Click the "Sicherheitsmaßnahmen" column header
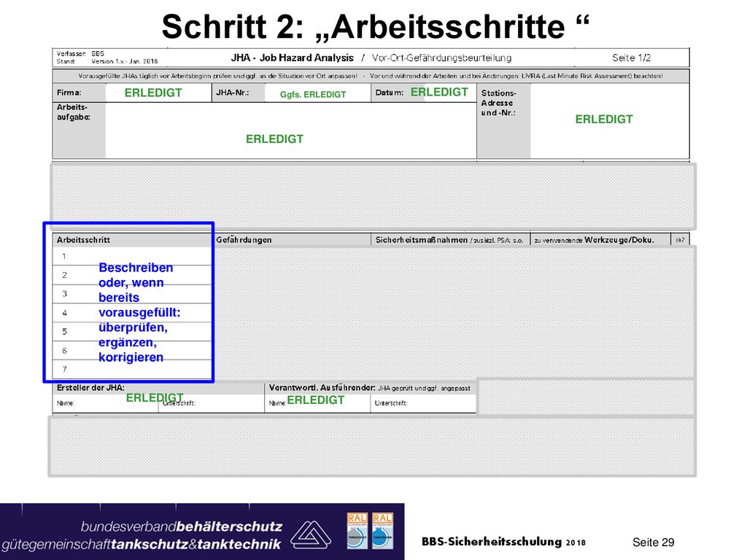Viewport: 747px width, 560px height. [422, 239]
